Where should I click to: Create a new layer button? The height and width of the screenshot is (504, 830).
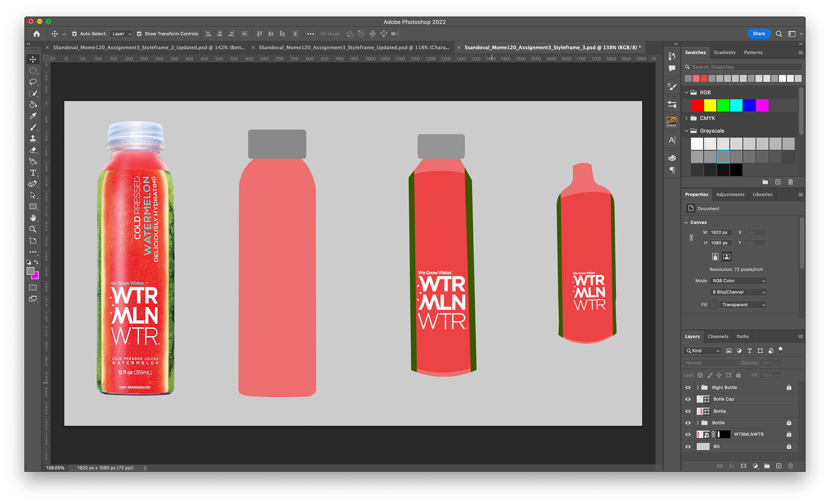[779, 466]
